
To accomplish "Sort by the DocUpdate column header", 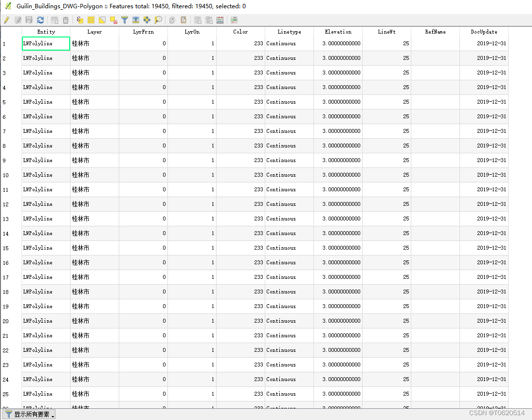I will (x=484, y=32).
